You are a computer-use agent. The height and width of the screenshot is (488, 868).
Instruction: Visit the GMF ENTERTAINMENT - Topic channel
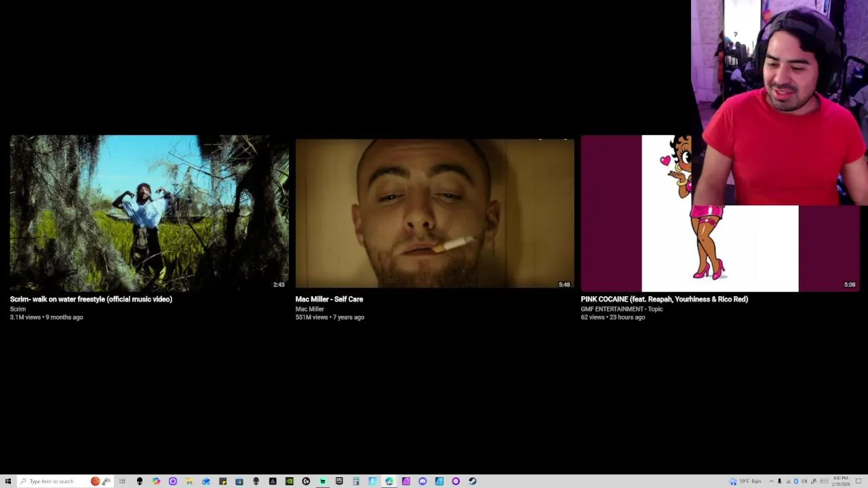pos(622,309)
